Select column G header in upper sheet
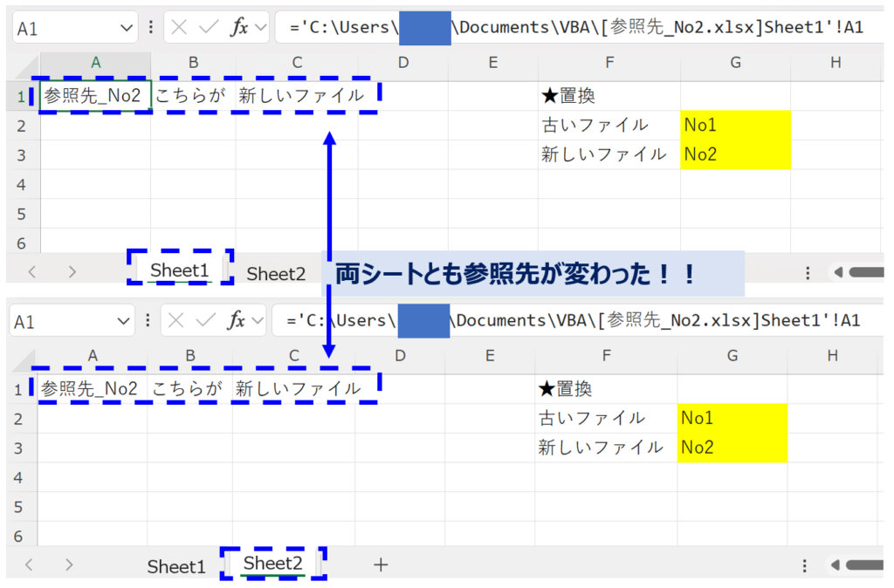Screen dimensions: 894x588 tap(735, 63)
